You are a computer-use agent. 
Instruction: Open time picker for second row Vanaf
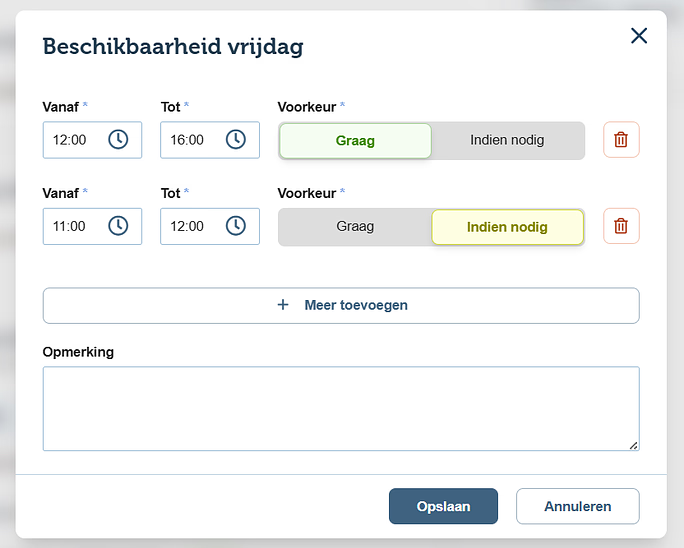(118, 226)
